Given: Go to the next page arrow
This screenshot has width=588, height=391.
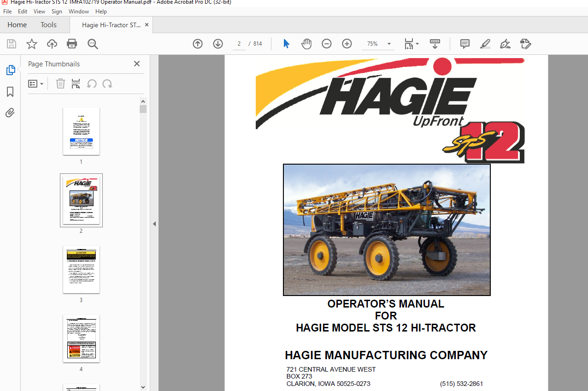Looking at the screenshot, I should point(218,44).
